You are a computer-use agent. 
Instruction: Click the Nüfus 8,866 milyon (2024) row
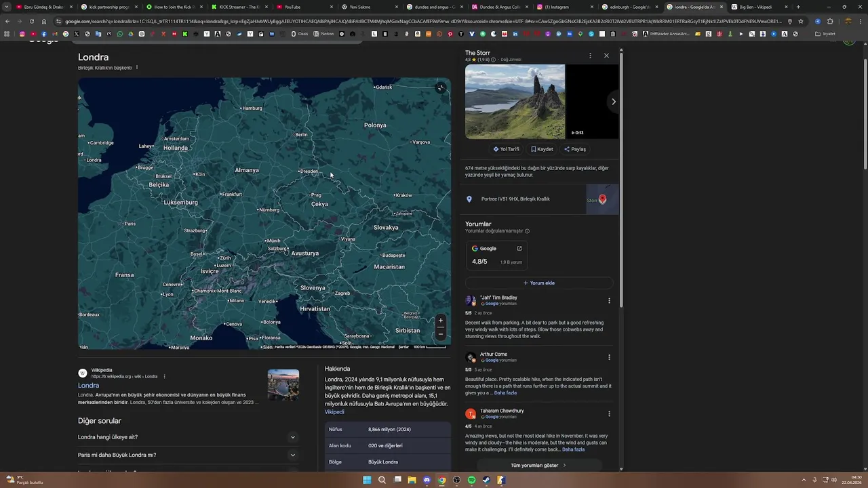pos(388,429)
